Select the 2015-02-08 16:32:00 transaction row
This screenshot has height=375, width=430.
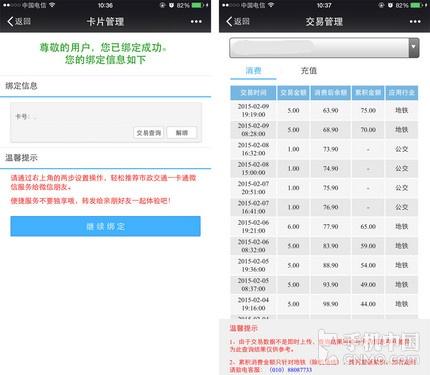pos(324,149)
